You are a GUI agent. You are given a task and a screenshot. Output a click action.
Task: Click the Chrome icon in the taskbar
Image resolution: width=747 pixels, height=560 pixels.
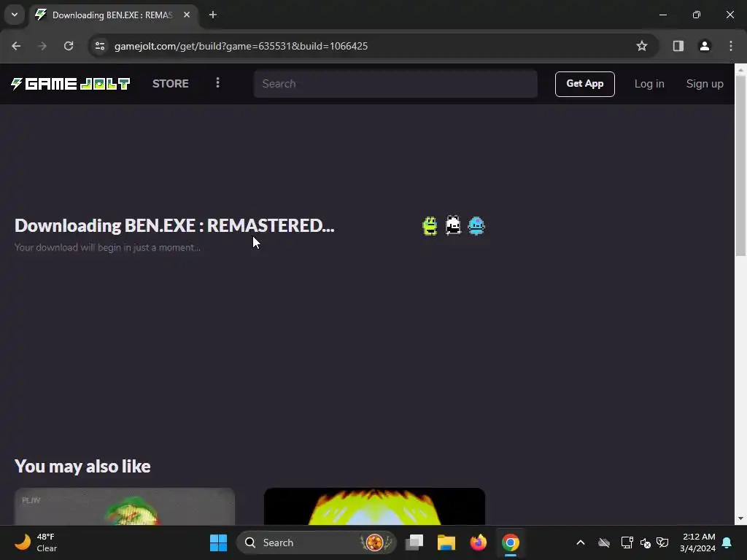point(510,542)
